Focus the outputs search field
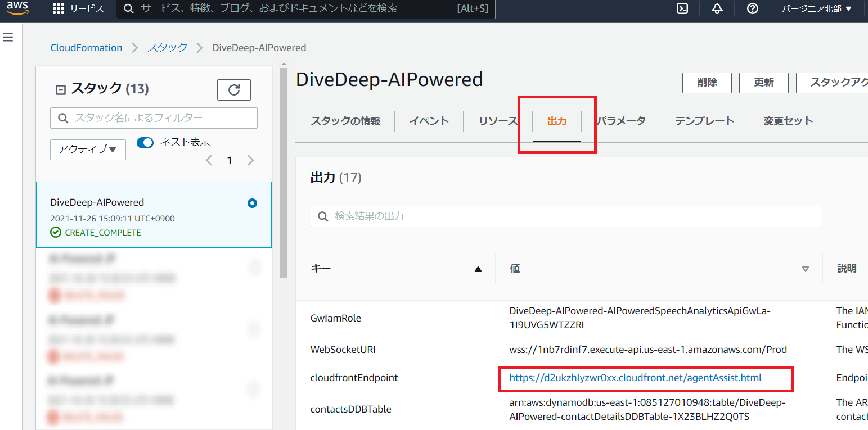 566,216
